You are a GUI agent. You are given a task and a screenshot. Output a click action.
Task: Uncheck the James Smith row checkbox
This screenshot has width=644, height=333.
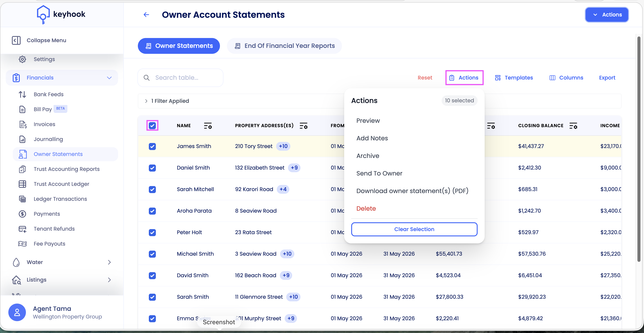152,146
